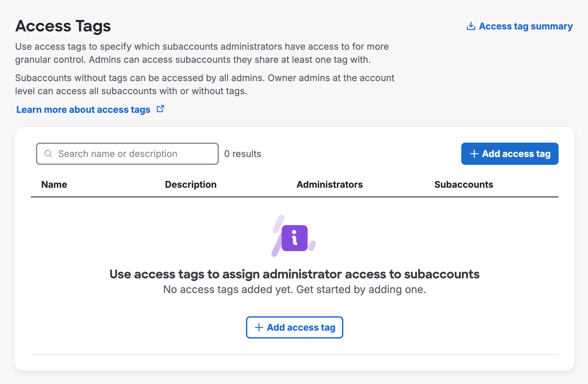Click the Access Tags page heading
Image resolution: width=588 pixels, height=384 pixels.
63,26
